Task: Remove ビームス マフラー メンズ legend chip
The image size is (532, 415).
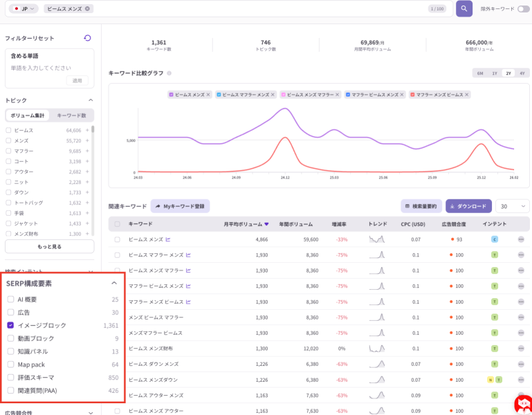Action: [x=273, y=95]
